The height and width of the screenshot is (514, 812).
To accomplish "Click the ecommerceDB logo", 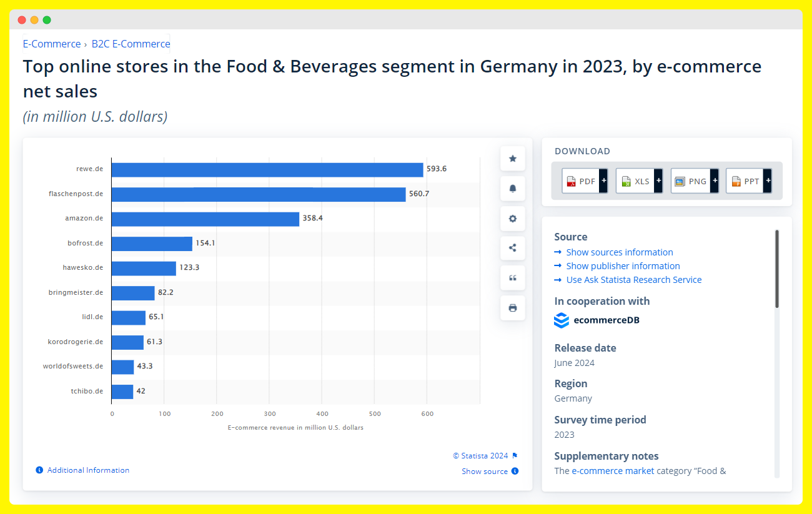I will [x=597, y=320].
